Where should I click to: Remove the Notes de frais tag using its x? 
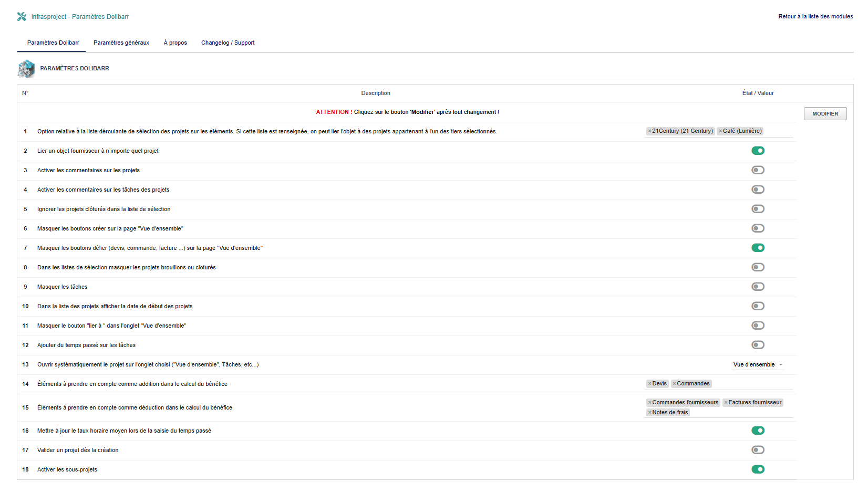click(x=649, y=413)
